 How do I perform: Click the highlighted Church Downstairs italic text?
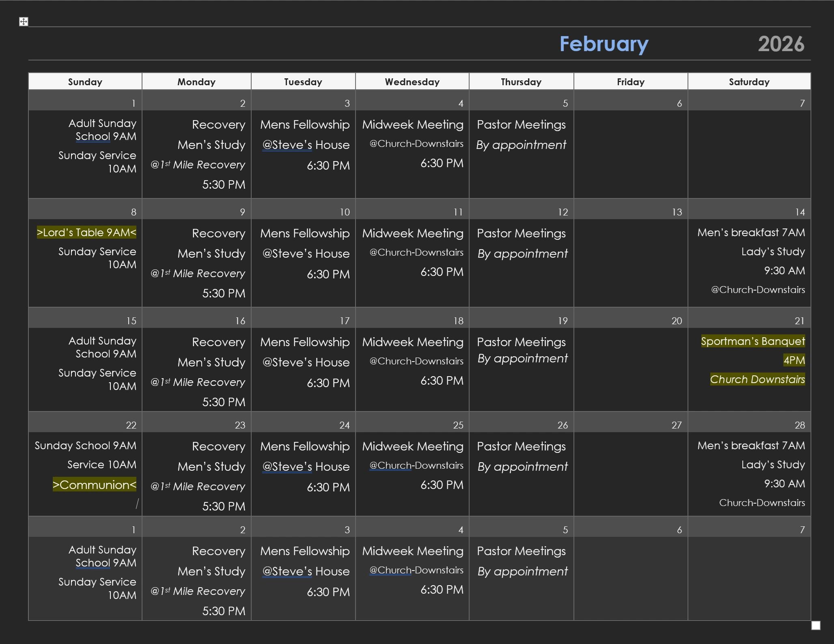click(x=757, y=379)
